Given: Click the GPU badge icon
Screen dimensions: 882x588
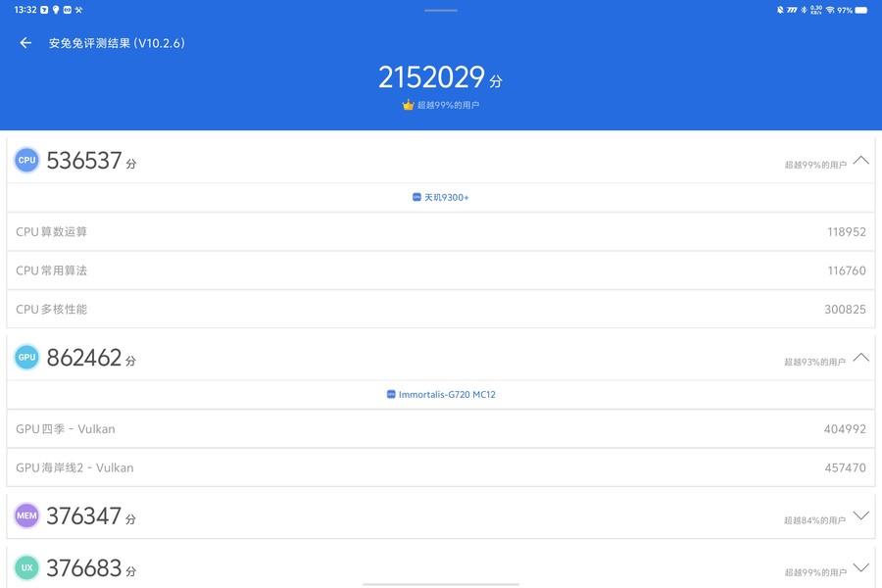Looking at the screenshot, I should point(26,358).
